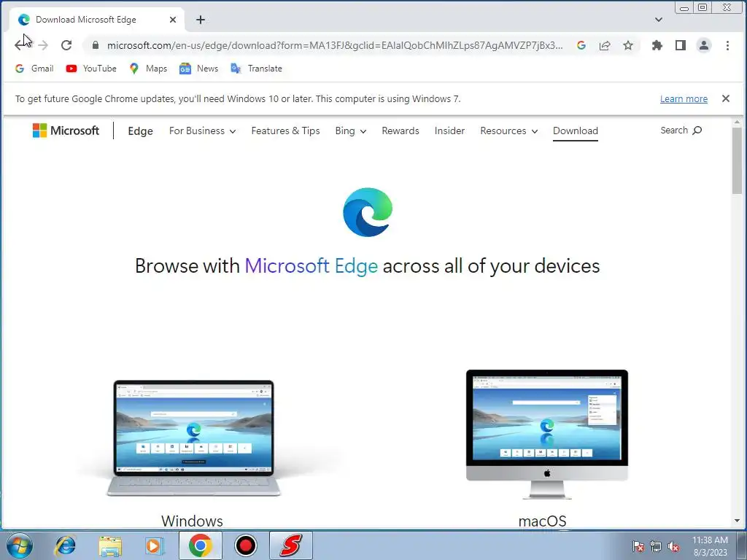Click the page's vertical scrollbar thumb
Screen dimensions: 747x560
coord(737,162)
